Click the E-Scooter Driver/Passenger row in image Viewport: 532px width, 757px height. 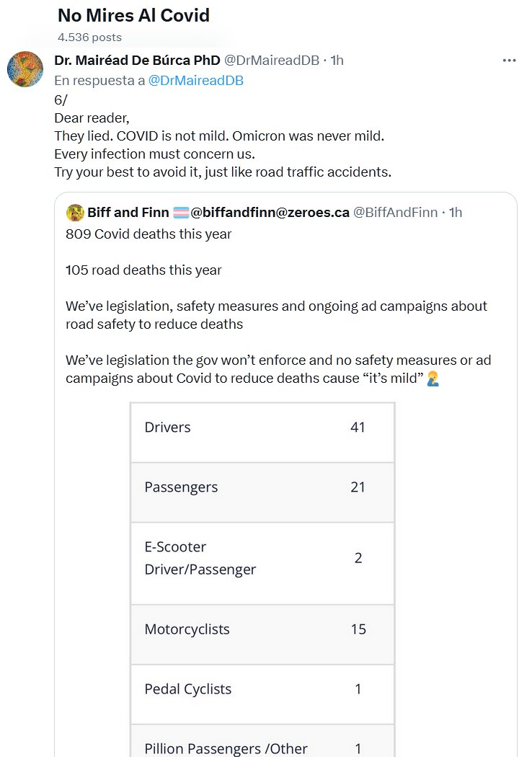[x=262, y=559]
